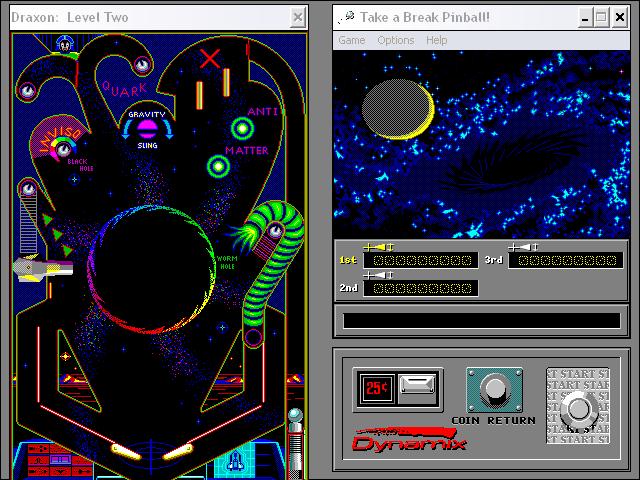Click the bottom green arrow target

67,249
